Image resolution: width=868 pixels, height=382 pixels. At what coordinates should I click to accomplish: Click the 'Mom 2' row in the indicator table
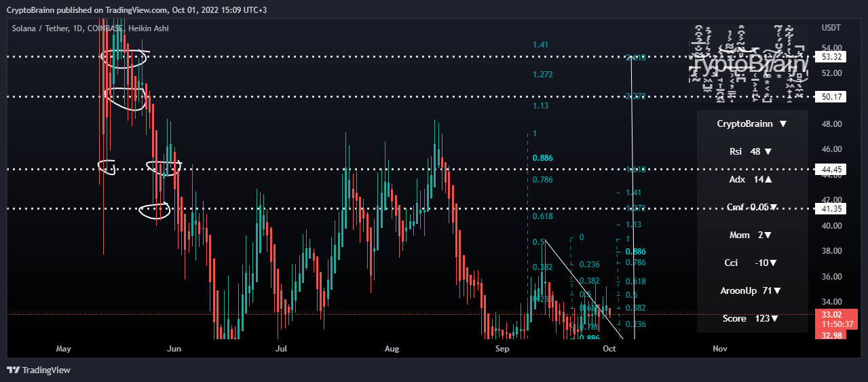point(752,235)
